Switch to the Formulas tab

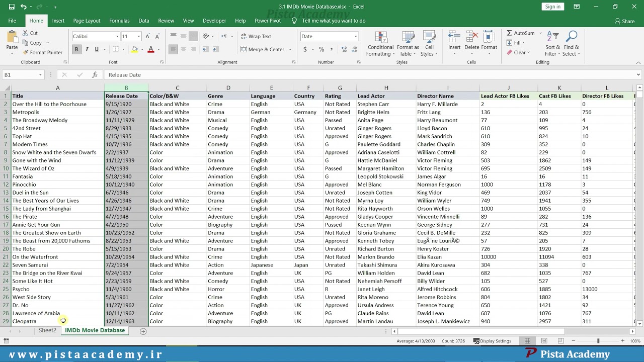pos(119,21)
